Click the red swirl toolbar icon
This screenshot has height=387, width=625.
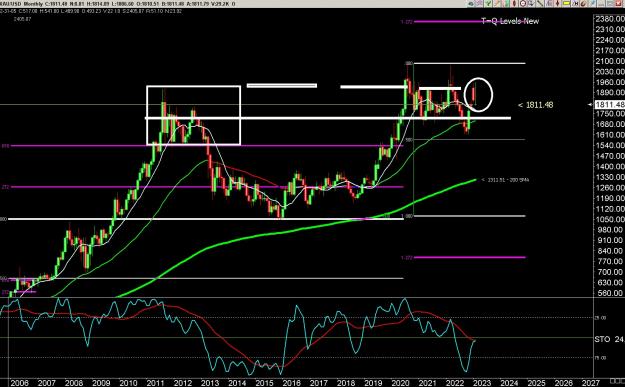[x=584, y=4]
